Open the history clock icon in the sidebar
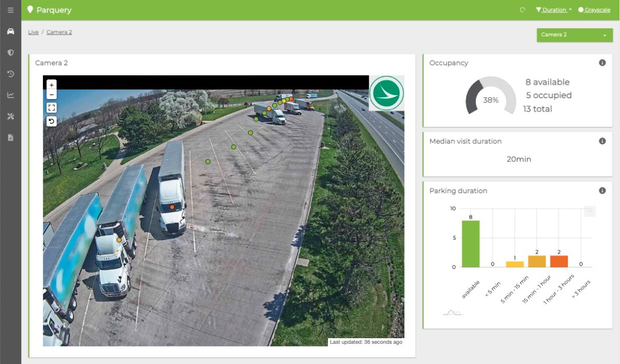 point(10,74)
